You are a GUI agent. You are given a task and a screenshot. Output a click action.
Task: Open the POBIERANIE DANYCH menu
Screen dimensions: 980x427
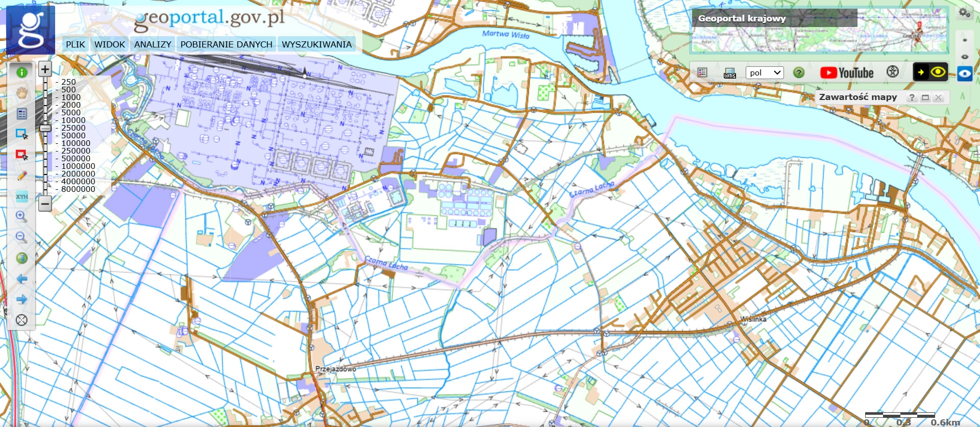pos(226,44)
